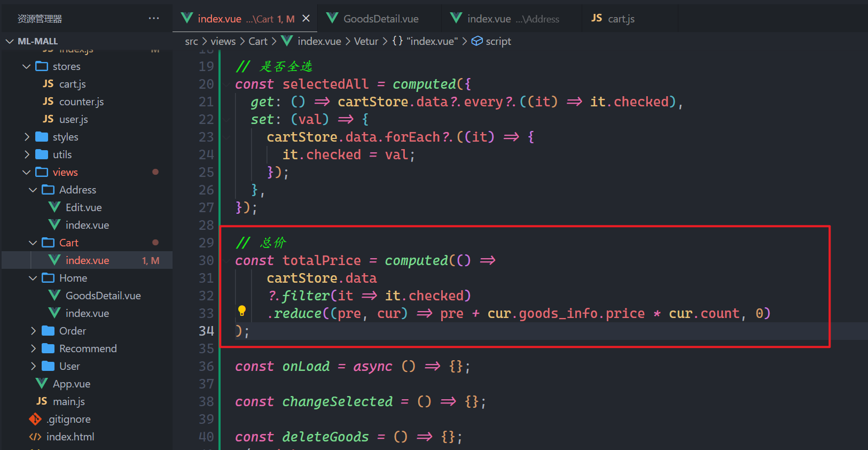Click the HTML icon beside index.html
Image resolution: width=868 pixels, height=450 pixels.
(35, 437)
